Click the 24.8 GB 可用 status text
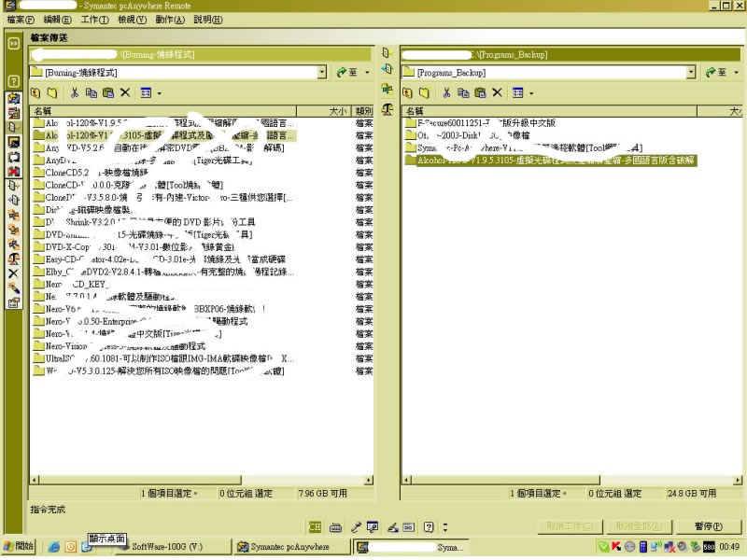Screen dimensions: 747x560 [x=692, y=494]
